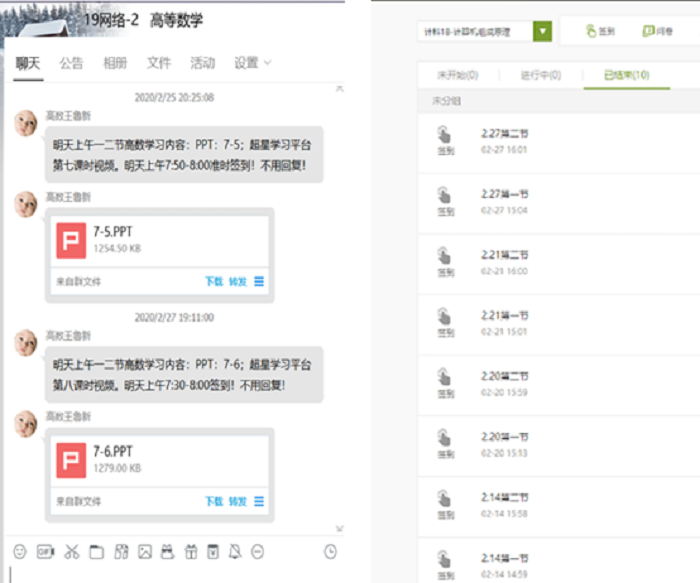Open the menu icon on 7-5.PPT file card

click(x=259, y=282)
